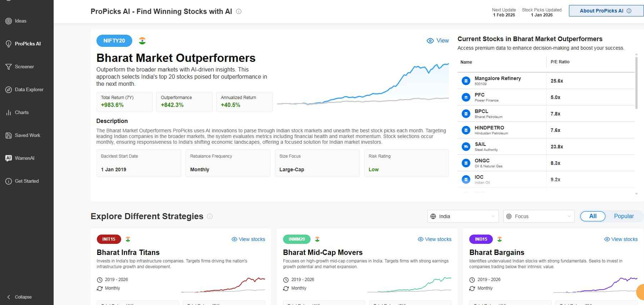Click About ProPicks AI button
The height and width of the screenshot is (305, 644).
[605, 10]
